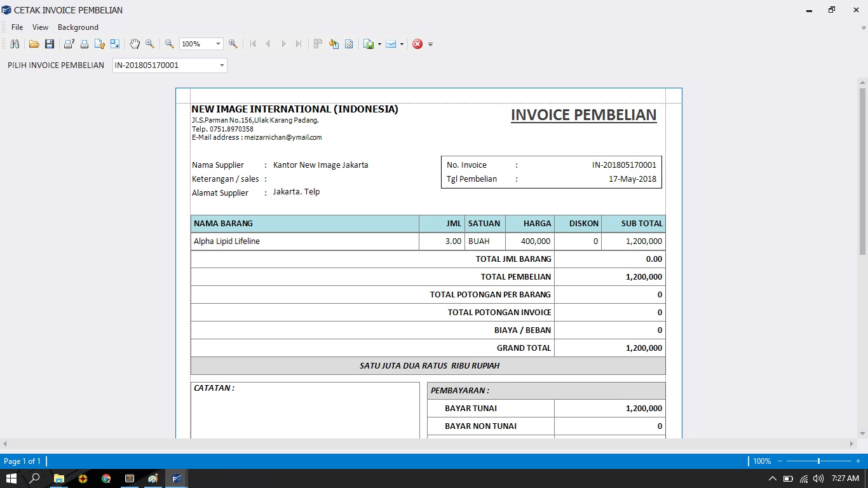Open a report file with folder icon
Image resolution: width=868 pixels, height=488 pixels.
(x=34, y=44)
